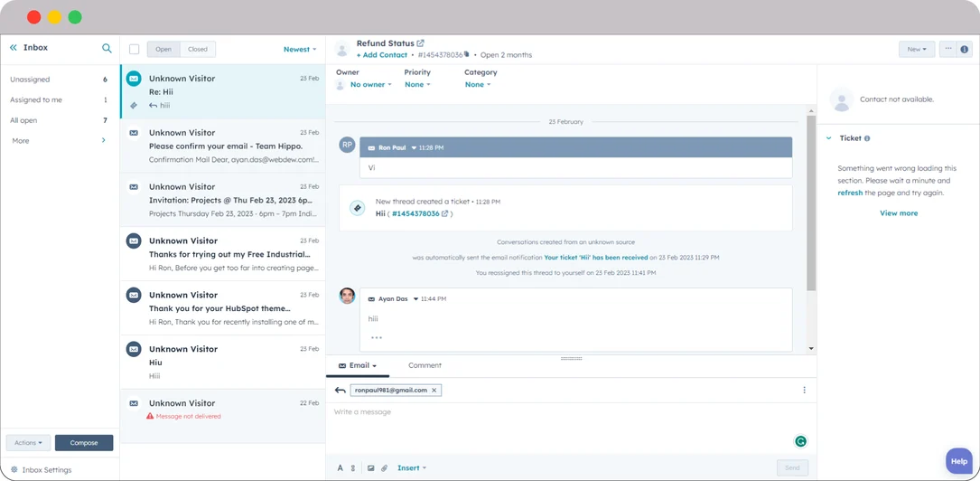Open inbox search with the magnifier icon
Viewport: 980px width, 481px height.
107,48
